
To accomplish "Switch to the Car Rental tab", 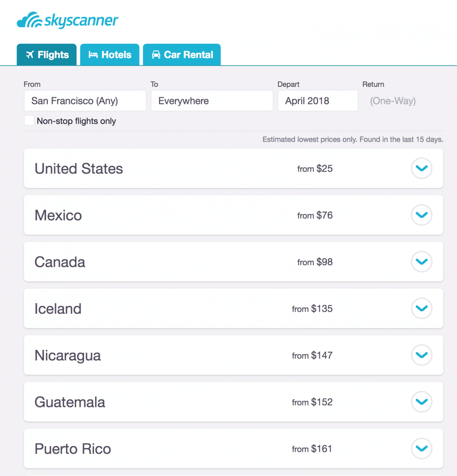I will 182,54.
